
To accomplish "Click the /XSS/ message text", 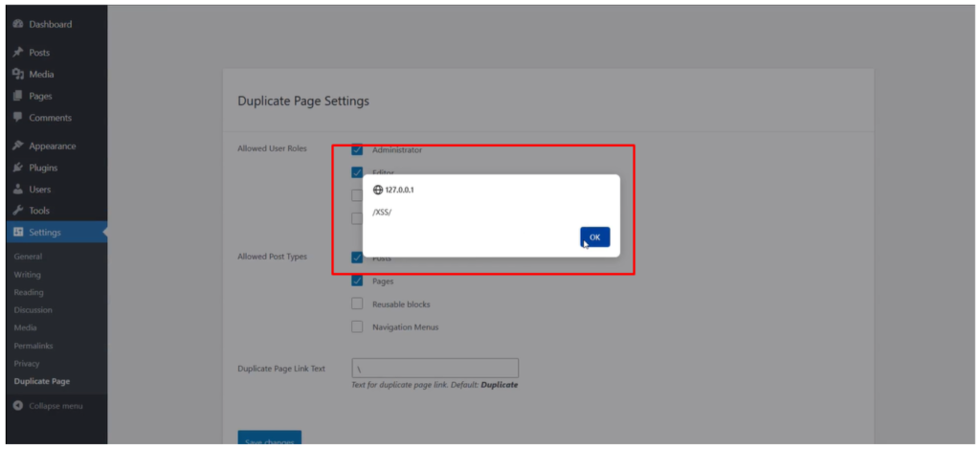I will (x=382, y=213).
